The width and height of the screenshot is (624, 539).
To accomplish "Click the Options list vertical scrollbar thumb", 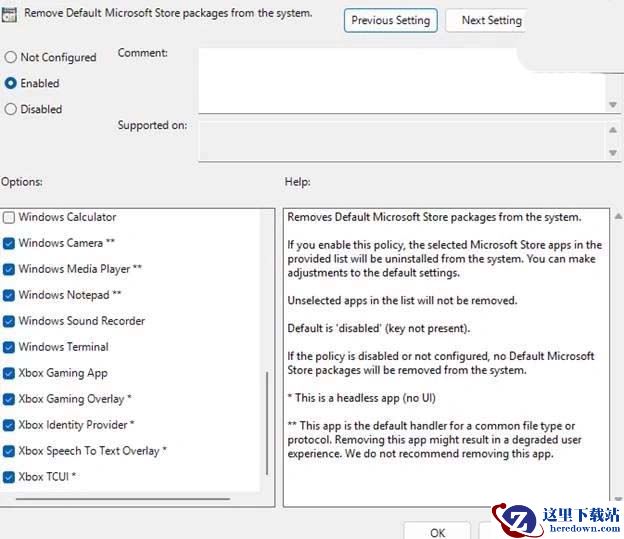I will click(x=267, y=423).
